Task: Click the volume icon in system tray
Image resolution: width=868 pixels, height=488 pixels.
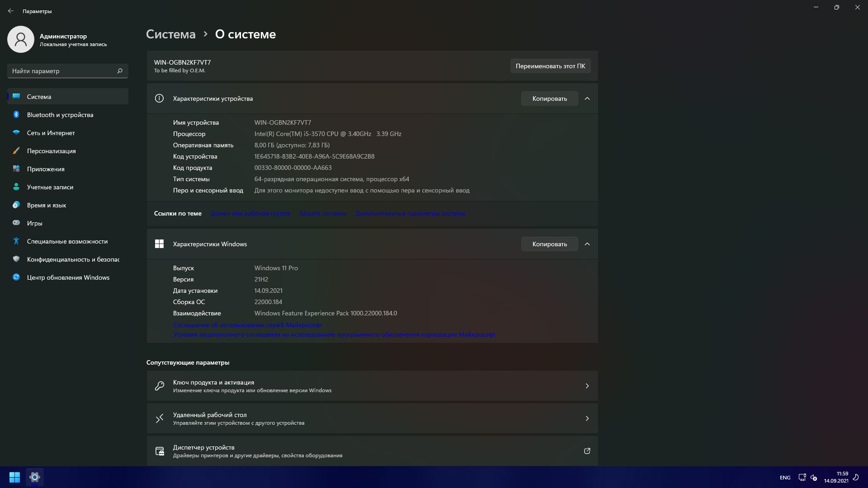Action: 814,477
